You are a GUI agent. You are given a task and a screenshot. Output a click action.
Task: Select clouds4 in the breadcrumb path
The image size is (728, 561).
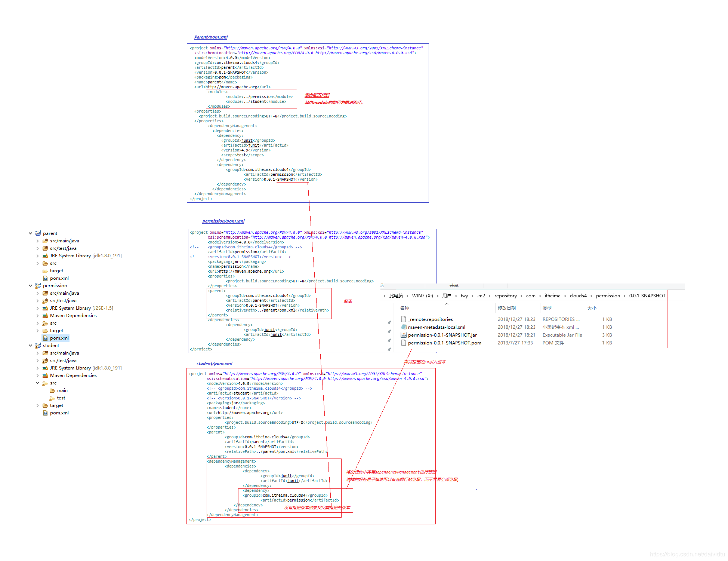[578, 296]
